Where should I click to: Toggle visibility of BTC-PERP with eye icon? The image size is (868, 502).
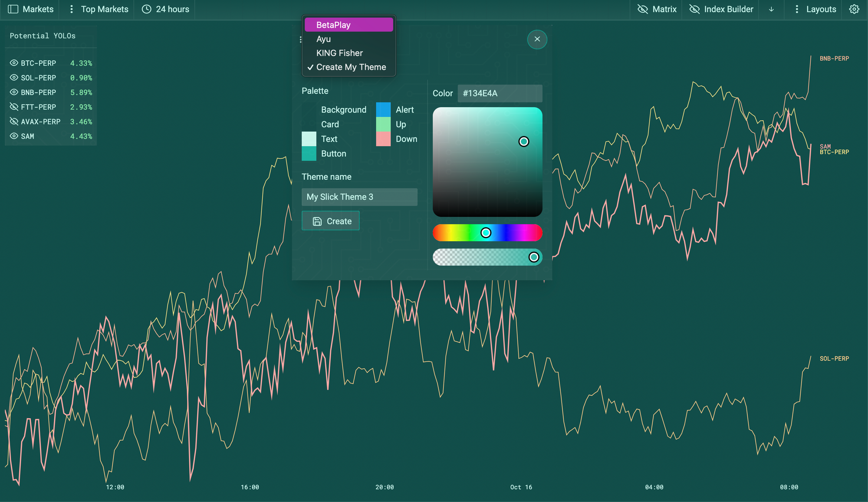pos(14,63)
